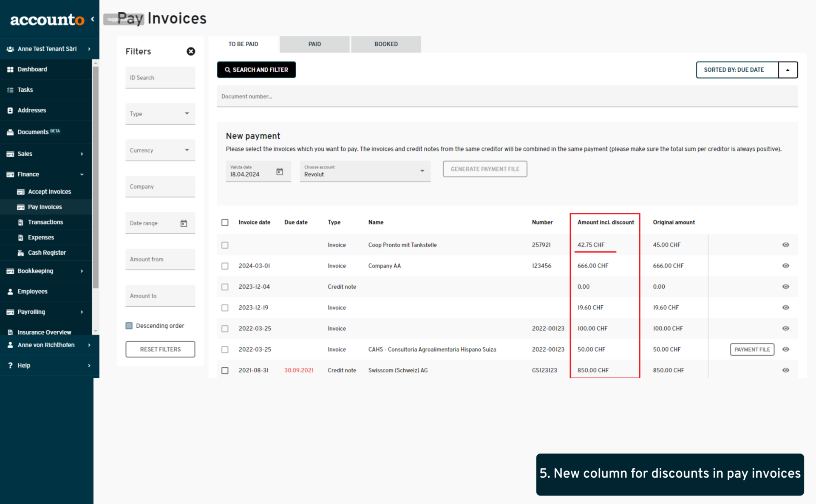The height and width of the screenshot is (504, 816).
Task: Click the Bookkeeping icon
Action: pos(10,271)
